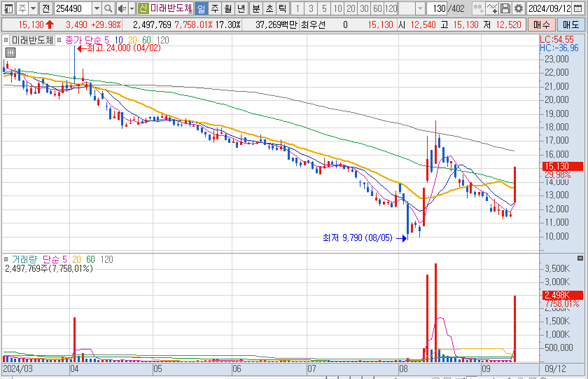
Task: Open the calendar date picker icon
Action: pyautogui.click(x=579, y=8)
